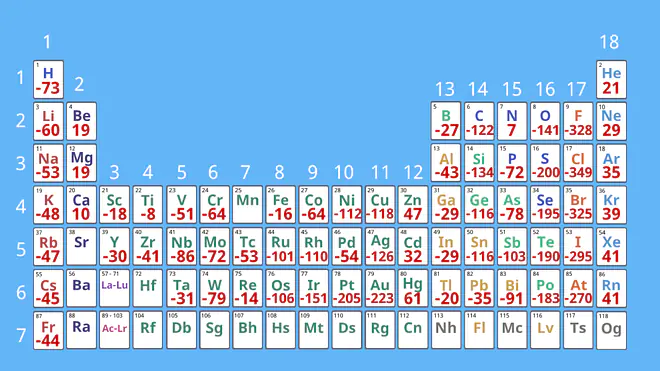660x371 pixels.
Task: Select the Sulfur (S) cell showing -200
Action: [545, 163]
